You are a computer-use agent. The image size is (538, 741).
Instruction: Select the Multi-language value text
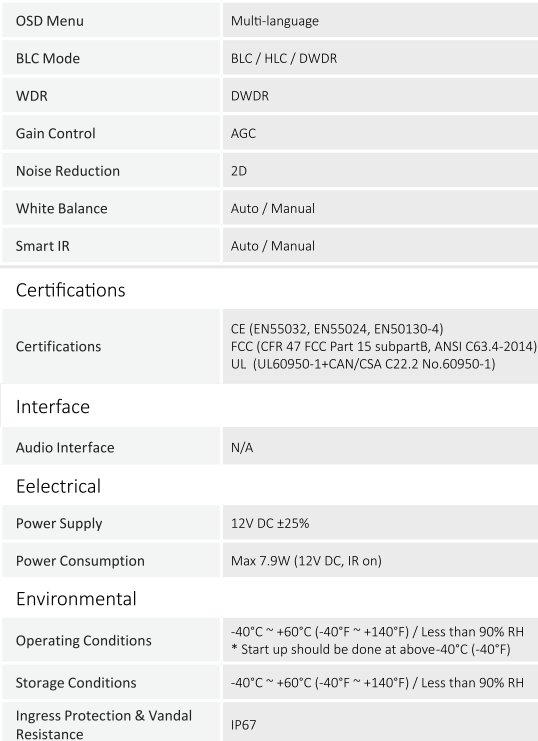(275, 21)
